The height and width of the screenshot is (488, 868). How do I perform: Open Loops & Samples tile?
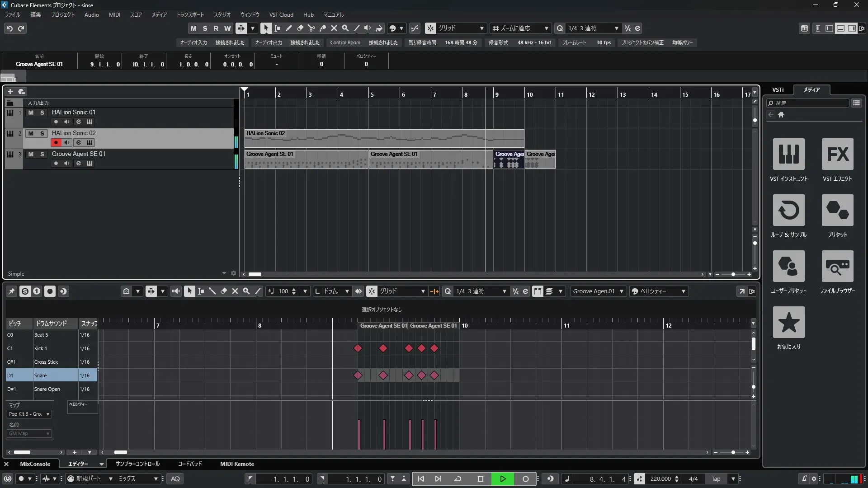(788, 210)
